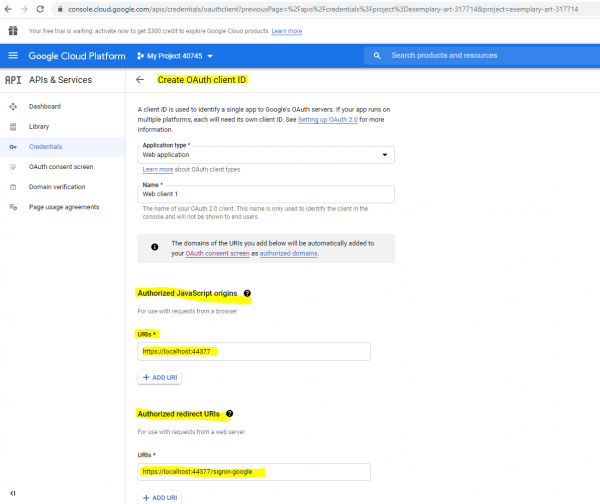Image resolution: width=600 pixels, height=504 pixels.
Task: Click the help icon next to Authorized redirect URIs
Action: click(229, 413)
